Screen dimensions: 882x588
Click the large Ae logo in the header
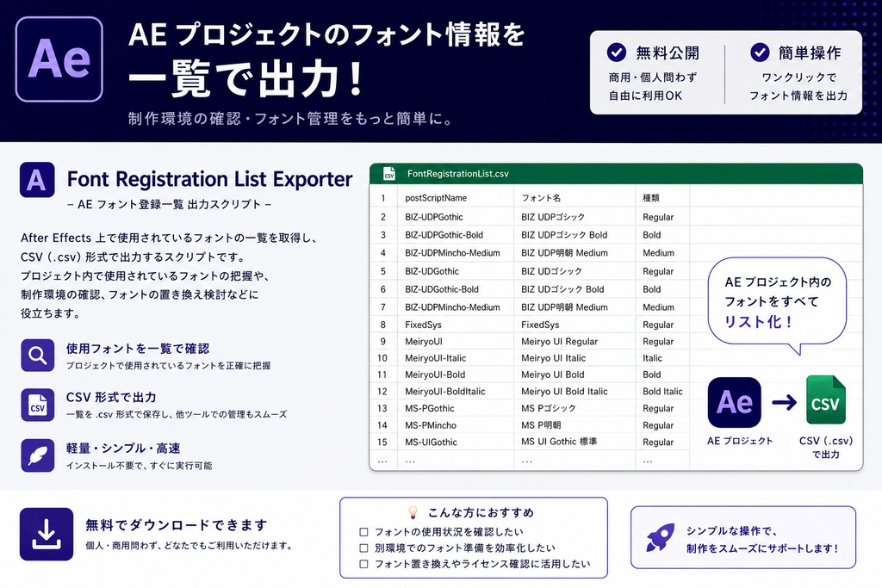pos(59,59)
